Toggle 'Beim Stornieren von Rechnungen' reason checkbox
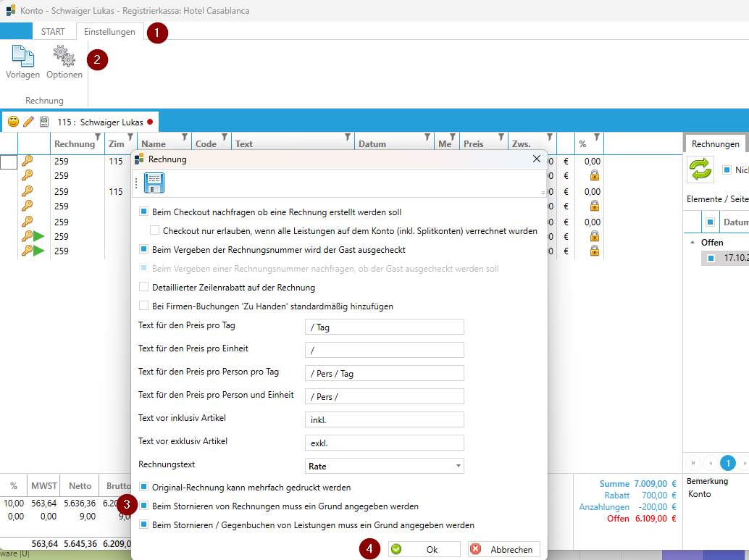 [x=143, y=505]
